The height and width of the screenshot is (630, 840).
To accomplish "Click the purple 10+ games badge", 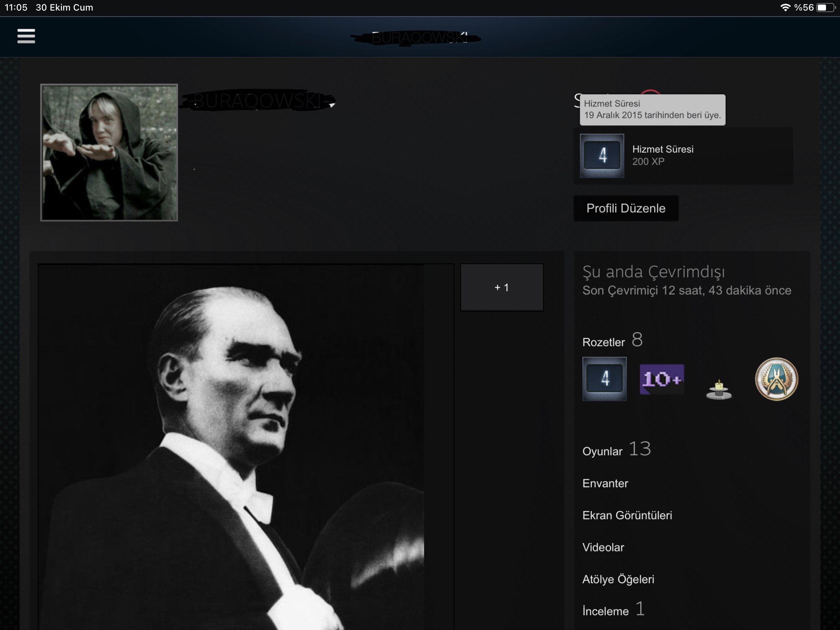I will (662, 379).
